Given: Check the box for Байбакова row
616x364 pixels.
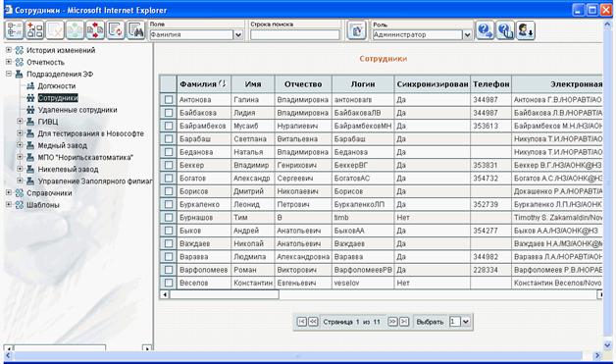Looking at the screenshot, I should pyautogui.click(x=169, y=113).
